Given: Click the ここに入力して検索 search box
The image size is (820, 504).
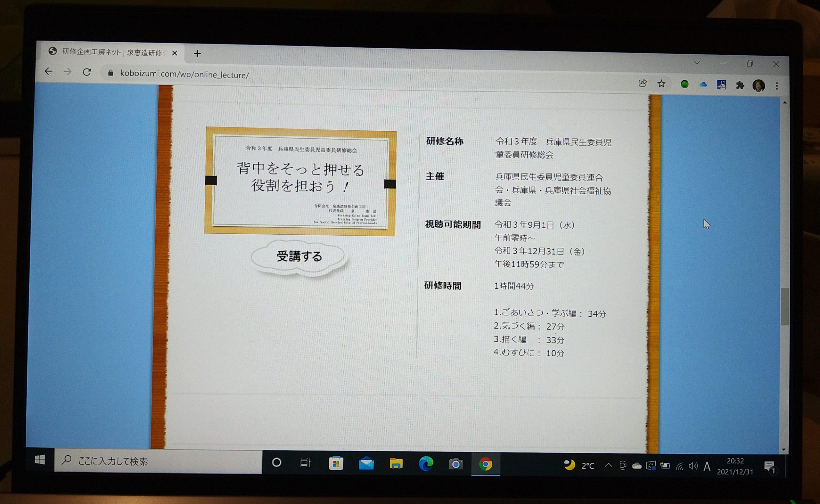Looking at the screenshot, I should coord(158,461).
